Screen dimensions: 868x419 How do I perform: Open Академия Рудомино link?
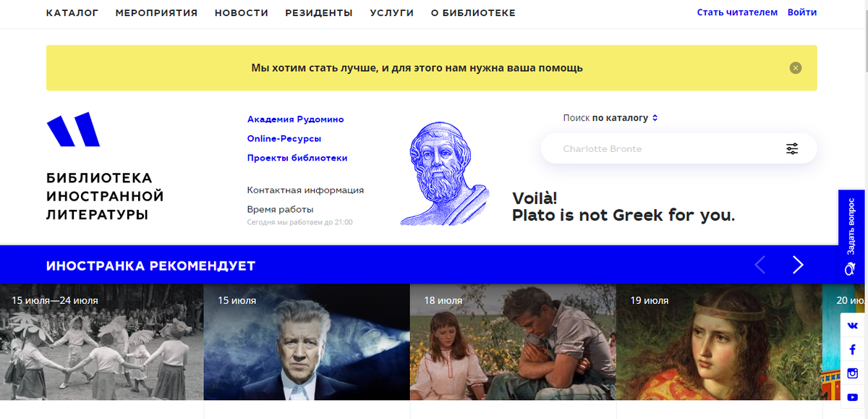click(295, 119)
